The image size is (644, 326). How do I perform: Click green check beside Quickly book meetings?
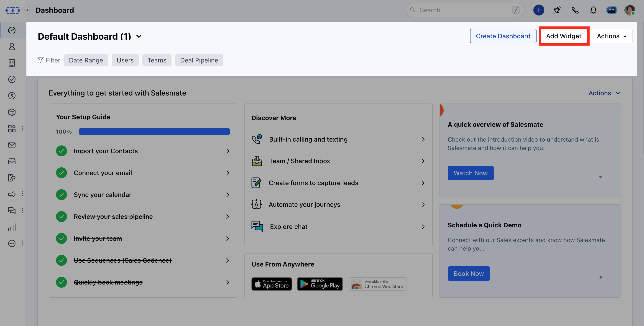click(61, 282)
